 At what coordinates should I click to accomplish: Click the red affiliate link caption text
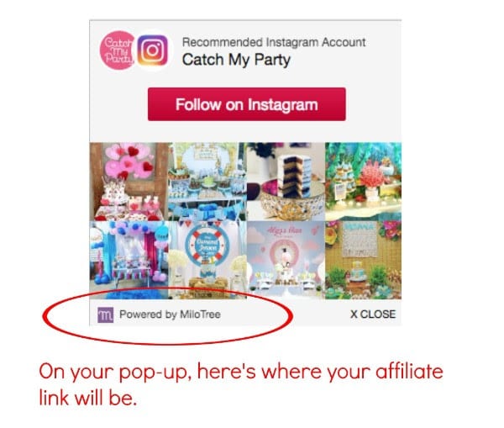tap(241, 384)
